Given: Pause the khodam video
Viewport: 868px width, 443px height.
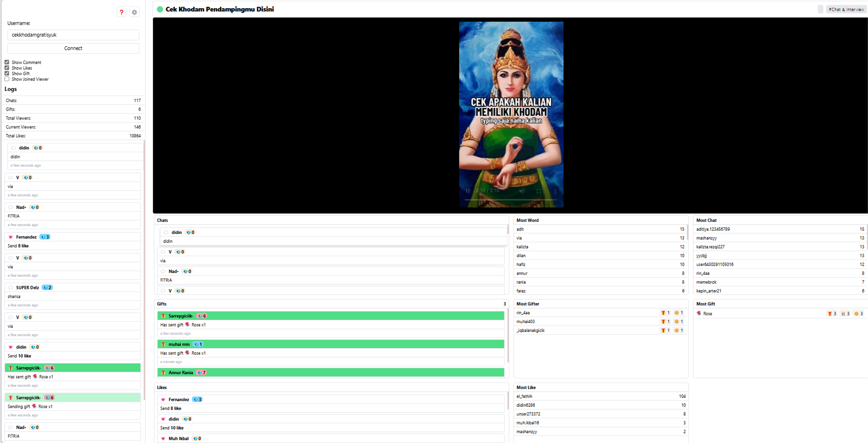Looking at the screenshot, I should point(468,191).
